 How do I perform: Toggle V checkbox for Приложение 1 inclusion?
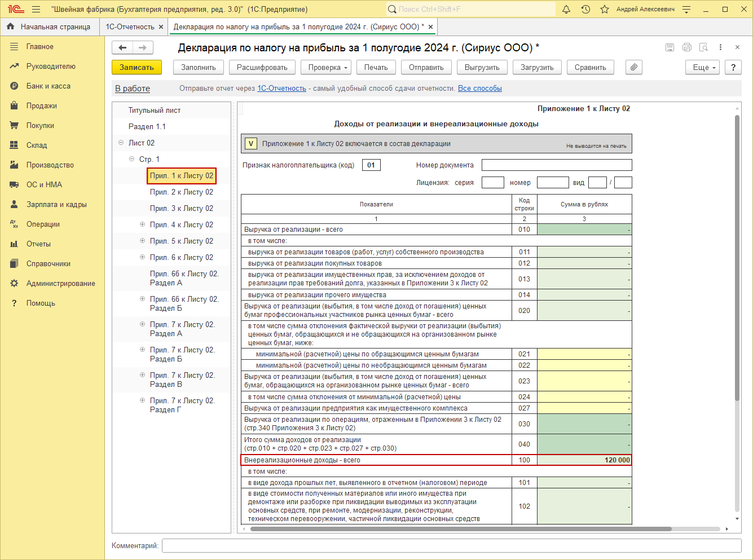tap(251, 144)
